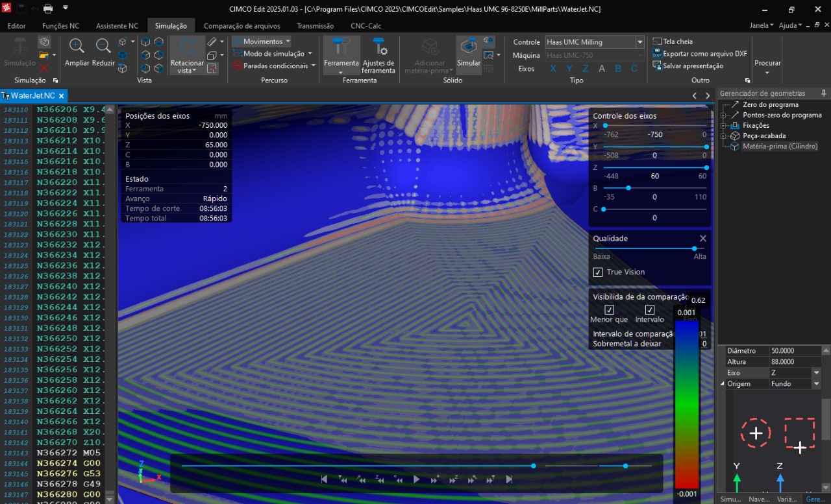Step forward to next Z level

point(454,479)
